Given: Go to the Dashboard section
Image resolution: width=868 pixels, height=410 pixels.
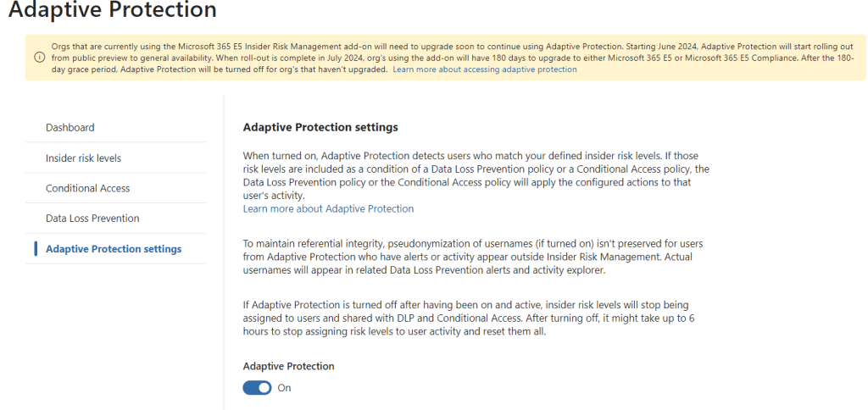Looking at the screenshot, I should tap(70, 127).
